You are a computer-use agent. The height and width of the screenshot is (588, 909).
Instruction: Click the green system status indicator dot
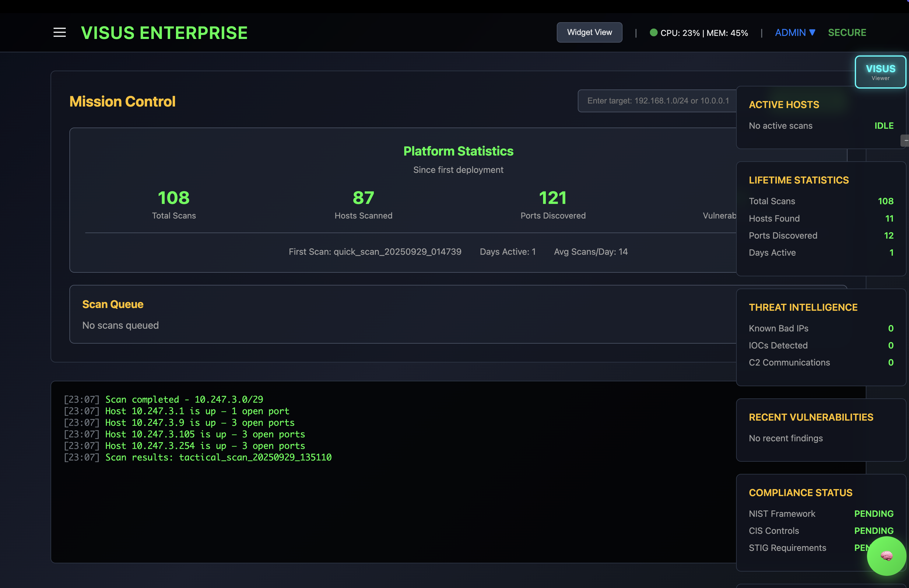click(654, 33)
